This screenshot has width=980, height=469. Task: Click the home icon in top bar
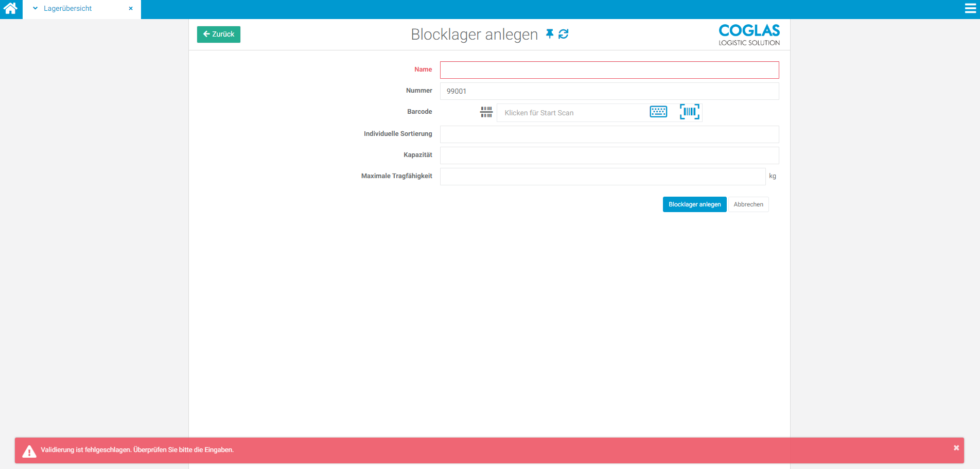tap(11, 9)
